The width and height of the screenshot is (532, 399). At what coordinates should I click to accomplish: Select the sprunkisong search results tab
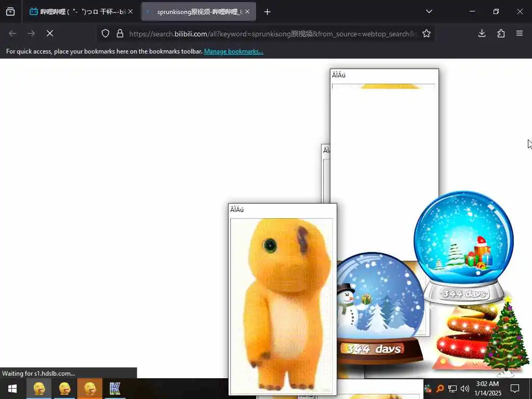[x=198, y=12]
